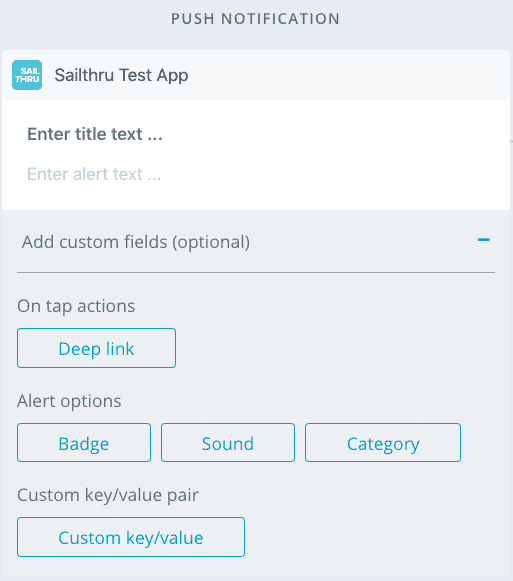
Task: Click the PUSH NOTIFICATION heading
Action: pos(255,19)
